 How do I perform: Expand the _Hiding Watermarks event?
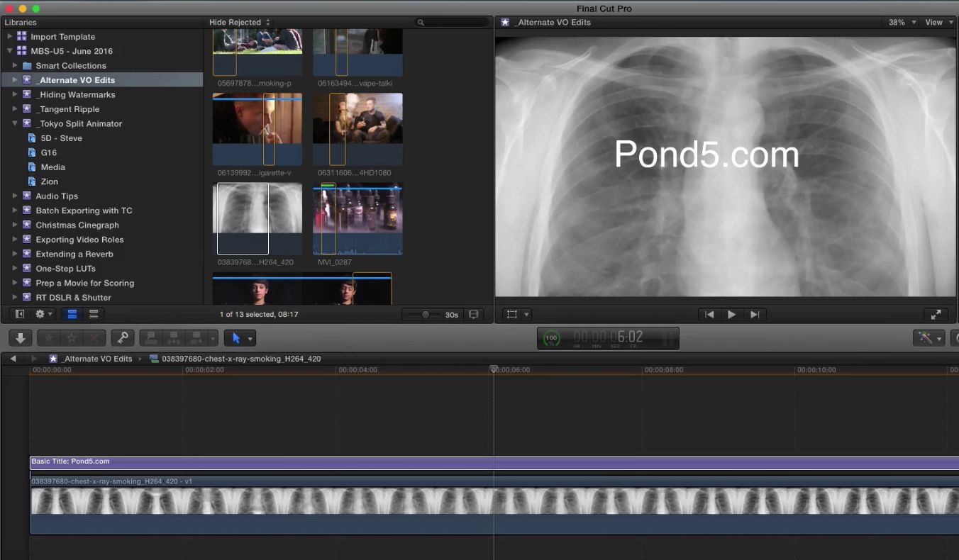[x=15, y=94]
